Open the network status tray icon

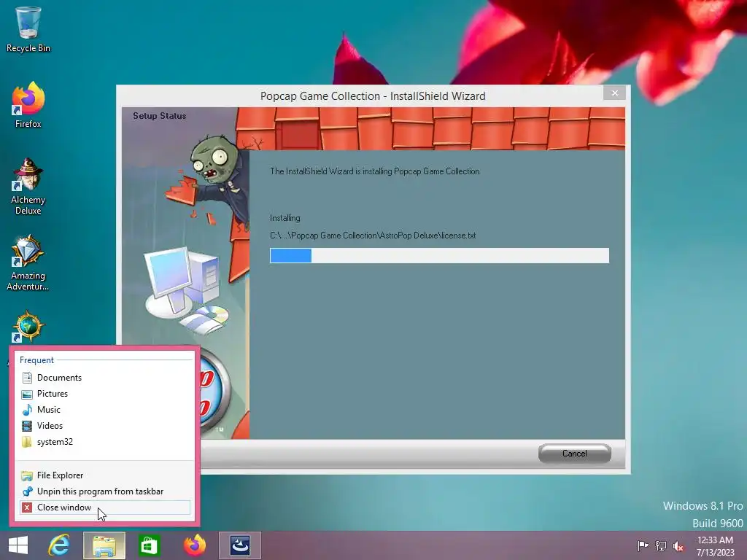coord(660,545)
